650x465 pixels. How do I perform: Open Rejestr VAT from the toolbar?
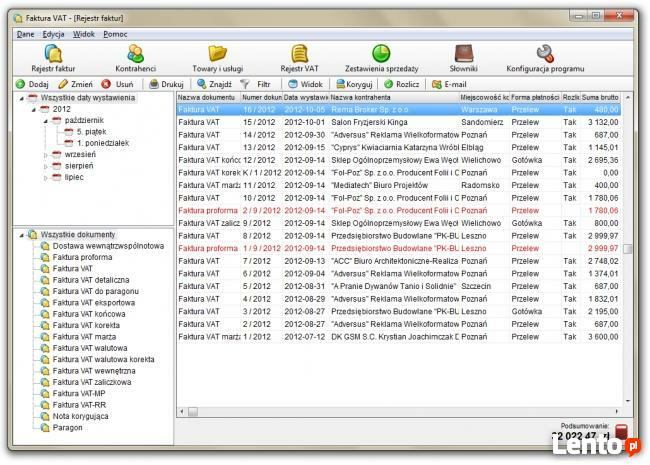pyautogui.click(x=298, y=57)
